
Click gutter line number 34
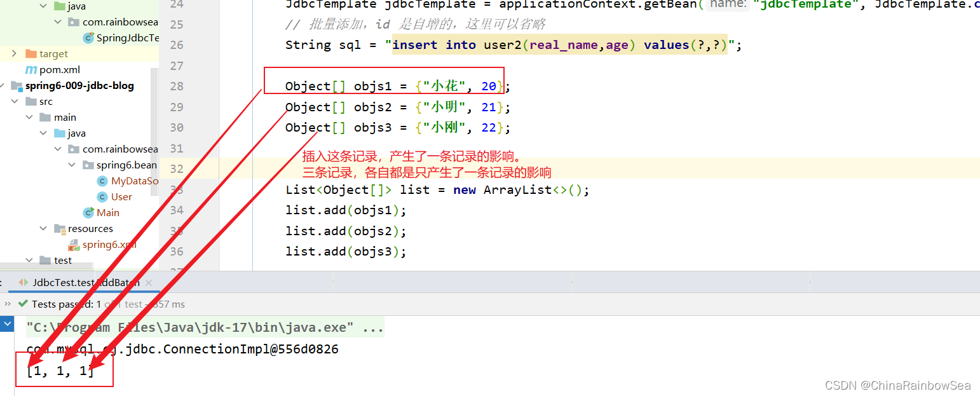(177, 210)
